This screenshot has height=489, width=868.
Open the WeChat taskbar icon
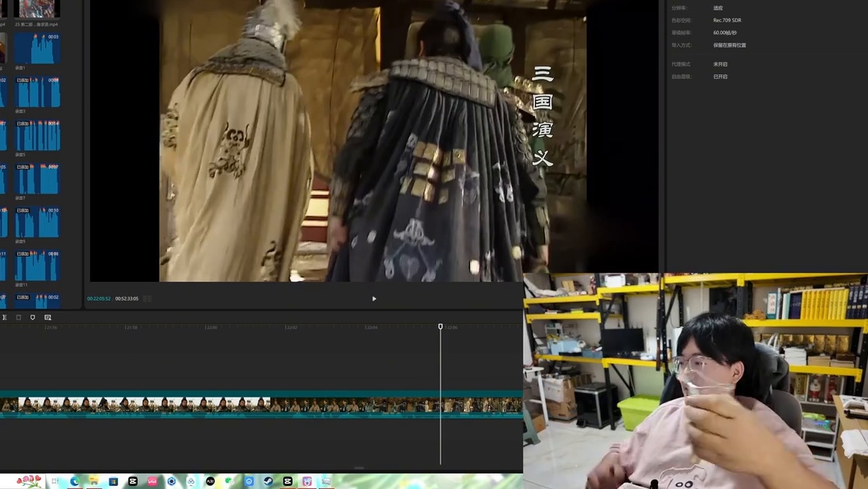tap(230, 481)
